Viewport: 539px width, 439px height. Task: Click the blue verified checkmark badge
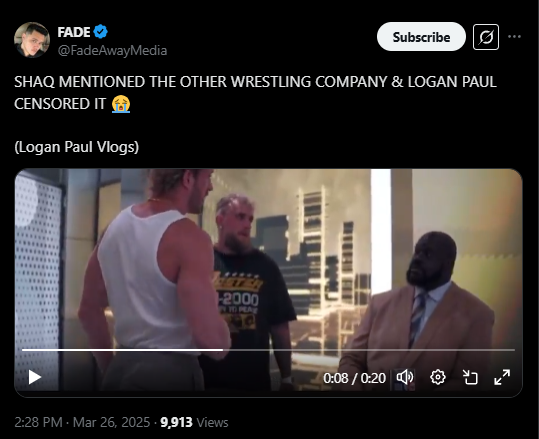(100, 32)
